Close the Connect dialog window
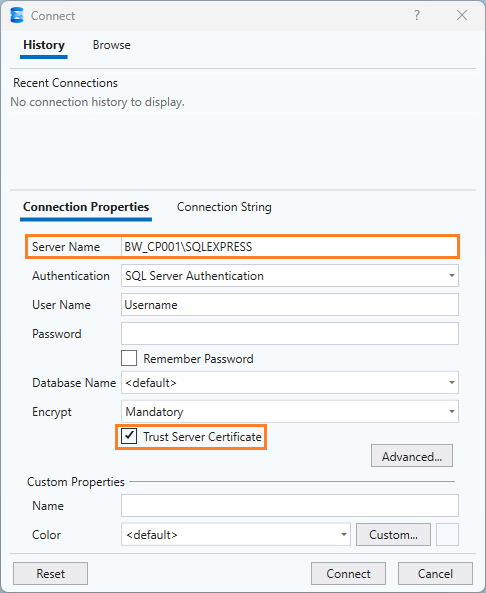 tap(462, 16)
